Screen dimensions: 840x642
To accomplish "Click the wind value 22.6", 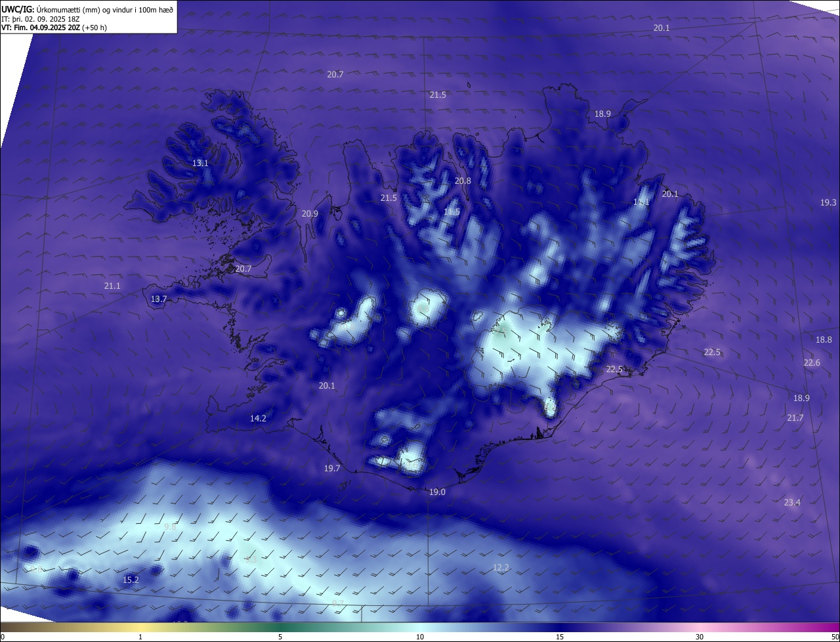I will click(x=812, y=362).
